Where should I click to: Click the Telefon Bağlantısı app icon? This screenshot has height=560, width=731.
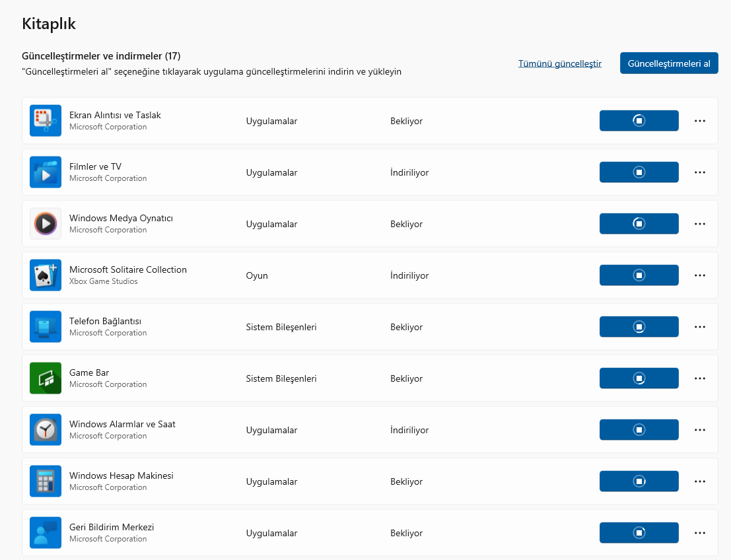click(46, 327)
